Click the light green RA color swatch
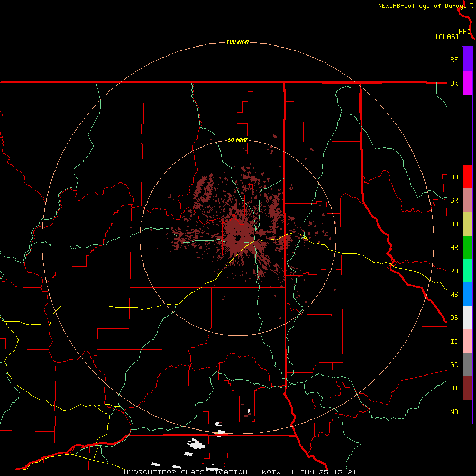Screen dimensions: 476x476 coord(467,271)
